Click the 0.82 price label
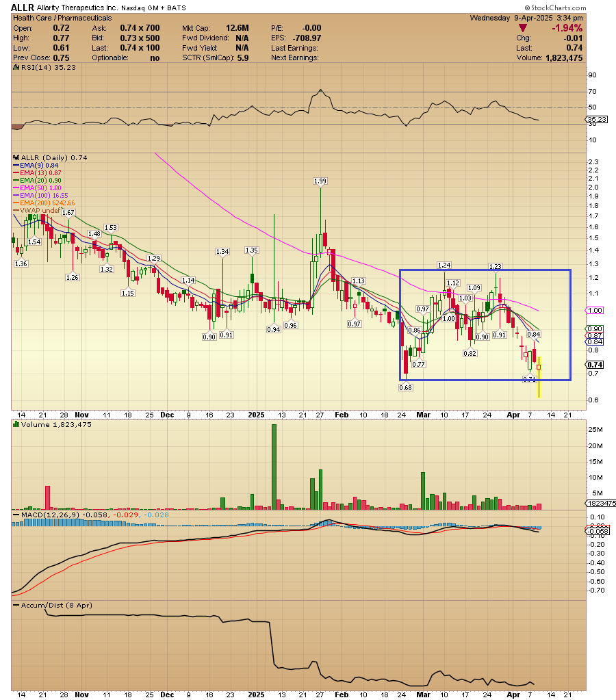 pyautogui.click(x=470, y=354)
